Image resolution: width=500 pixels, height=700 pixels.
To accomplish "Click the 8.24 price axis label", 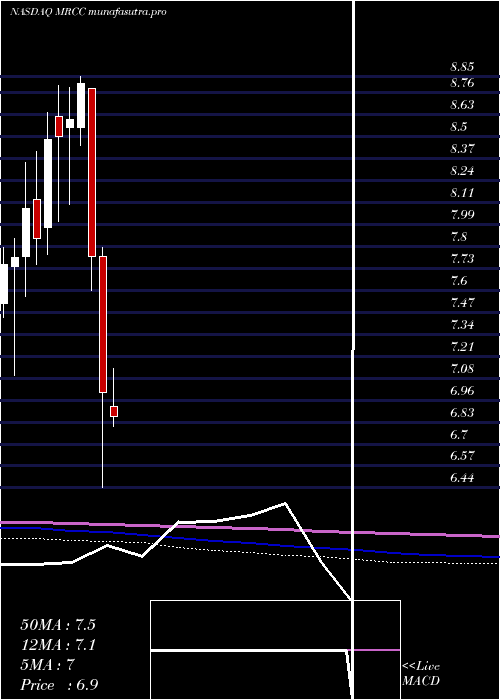I will [462, 171].
